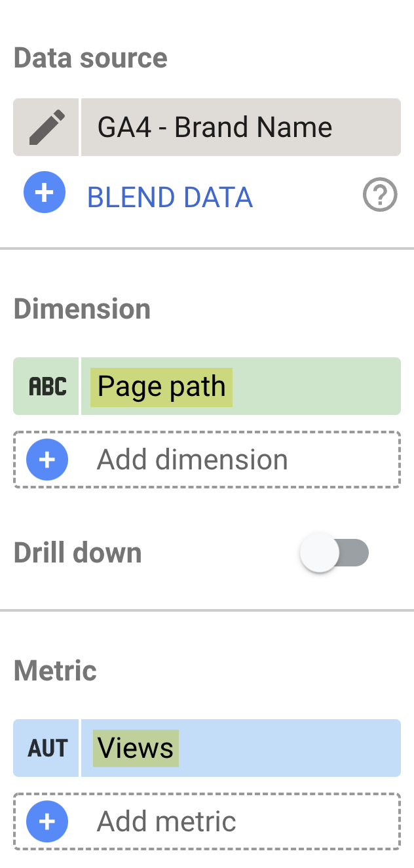The height and width of the screenshot is (868, 414).
Task: Click the AUT icon on the Views metric
Action: point(45,747)
